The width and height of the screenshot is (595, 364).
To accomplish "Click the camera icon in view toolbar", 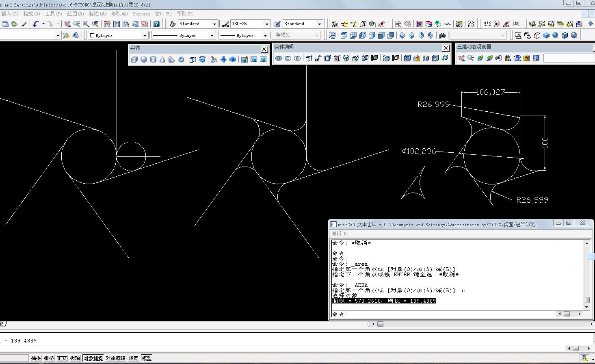I will click(x=442, y=36).
